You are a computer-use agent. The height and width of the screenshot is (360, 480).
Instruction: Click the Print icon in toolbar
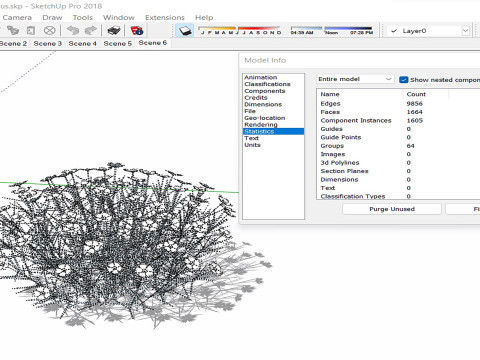[x=114, y=31]
